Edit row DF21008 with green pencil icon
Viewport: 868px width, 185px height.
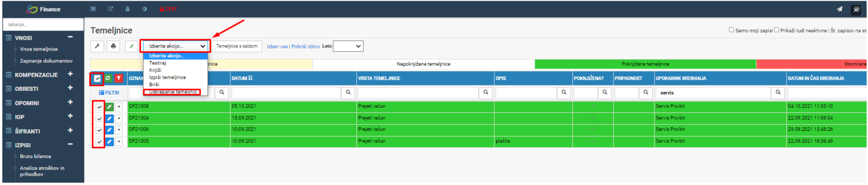point(109,107)
